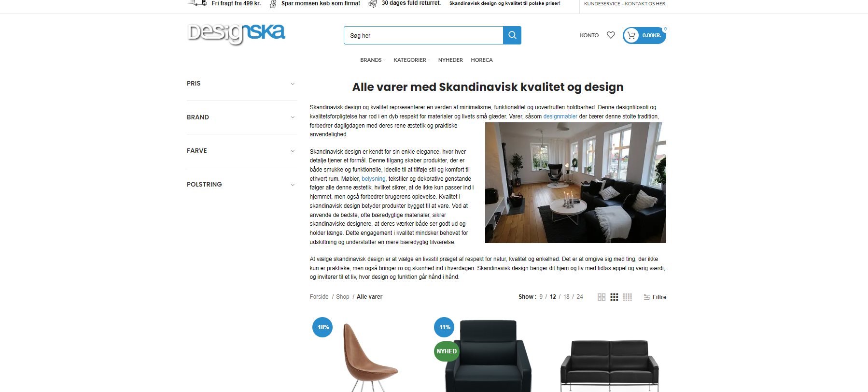The image size is (868, 392).
Task: Open the KONTO account link
Action: [589, 35]
